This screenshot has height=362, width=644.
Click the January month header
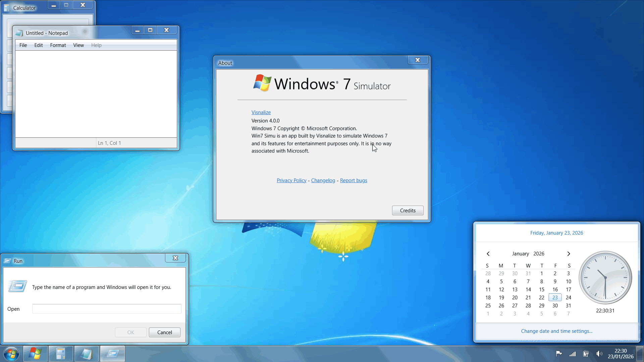coord(520,254)
